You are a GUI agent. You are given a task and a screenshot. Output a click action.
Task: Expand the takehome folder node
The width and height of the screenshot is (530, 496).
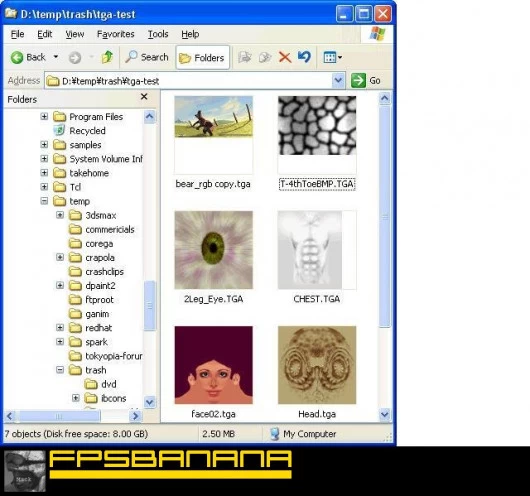click(x=44, y=173)
